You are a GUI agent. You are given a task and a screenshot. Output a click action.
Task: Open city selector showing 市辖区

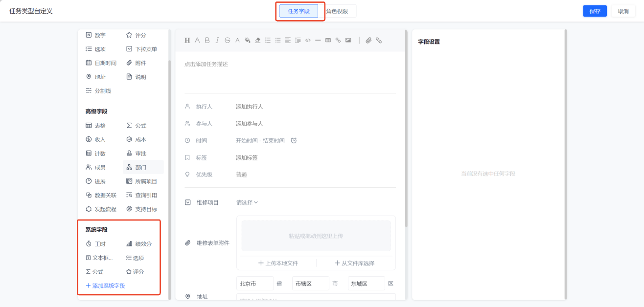311,284
